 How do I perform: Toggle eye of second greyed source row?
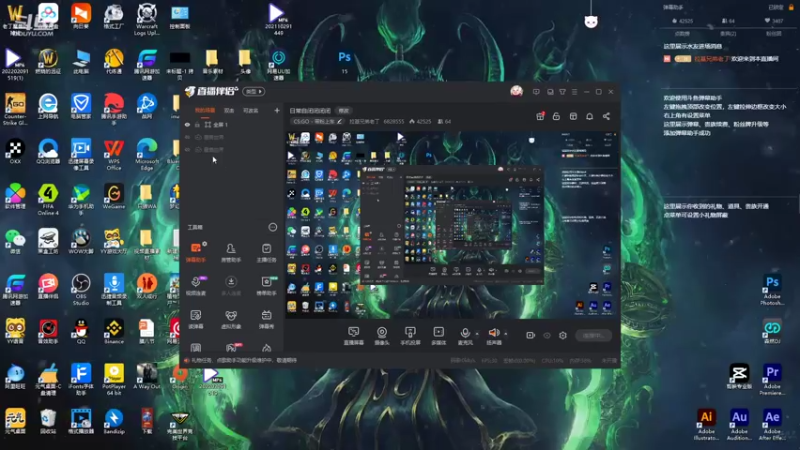[x=187, y=137]
